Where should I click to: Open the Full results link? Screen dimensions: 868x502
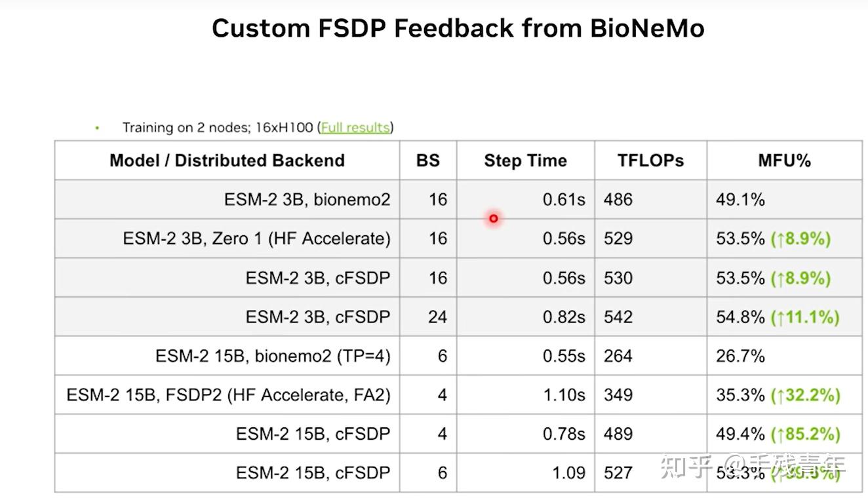[x=355, y=127]
